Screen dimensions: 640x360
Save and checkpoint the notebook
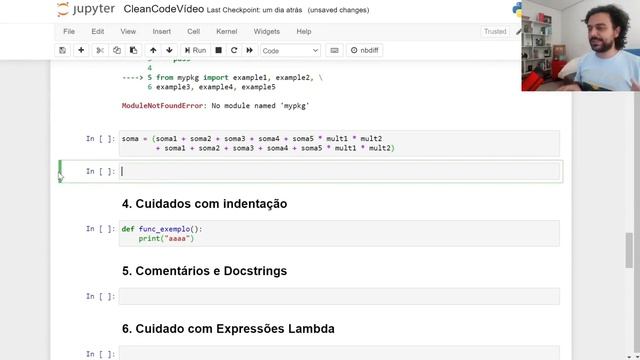pos(62,50)
